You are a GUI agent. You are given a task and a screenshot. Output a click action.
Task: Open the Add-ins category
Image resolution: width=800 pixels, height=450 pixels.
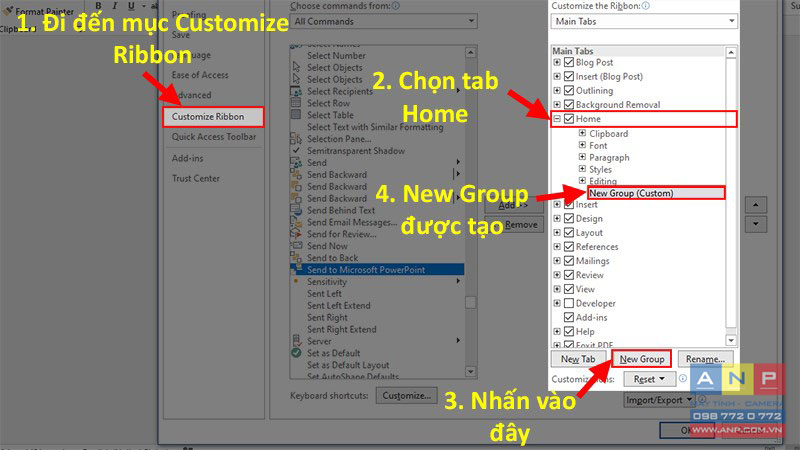point(187,158)
